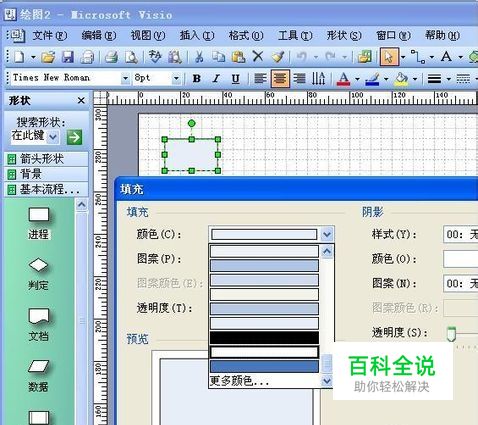Click the Save floppy disk icon

coord(68,57)
